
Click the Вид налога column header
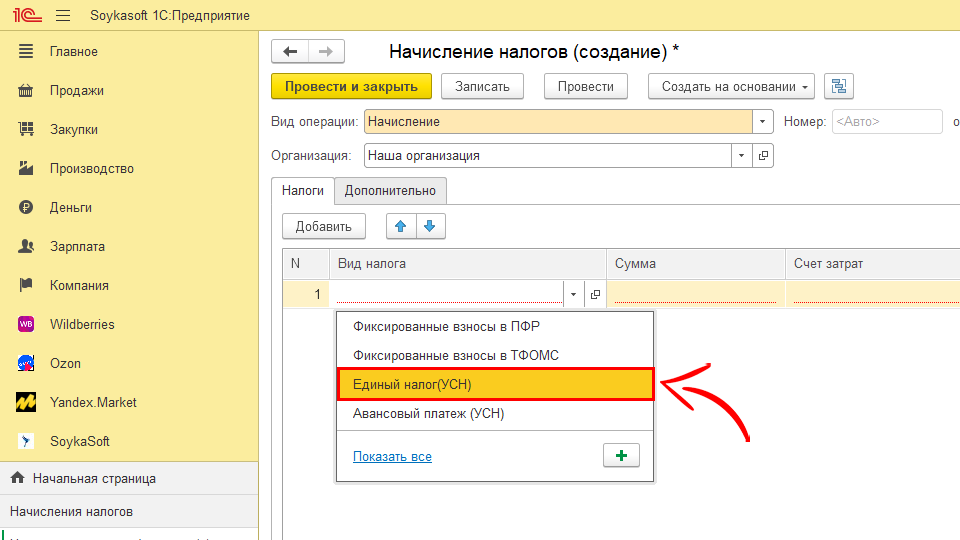pyautogui.click(x=468, y=264)
